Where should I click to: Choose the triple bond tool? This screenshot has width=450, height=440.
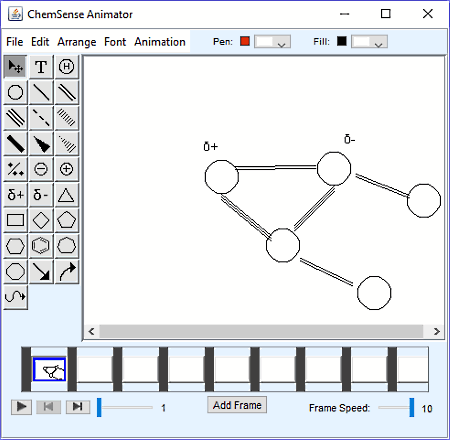[15, 118]
